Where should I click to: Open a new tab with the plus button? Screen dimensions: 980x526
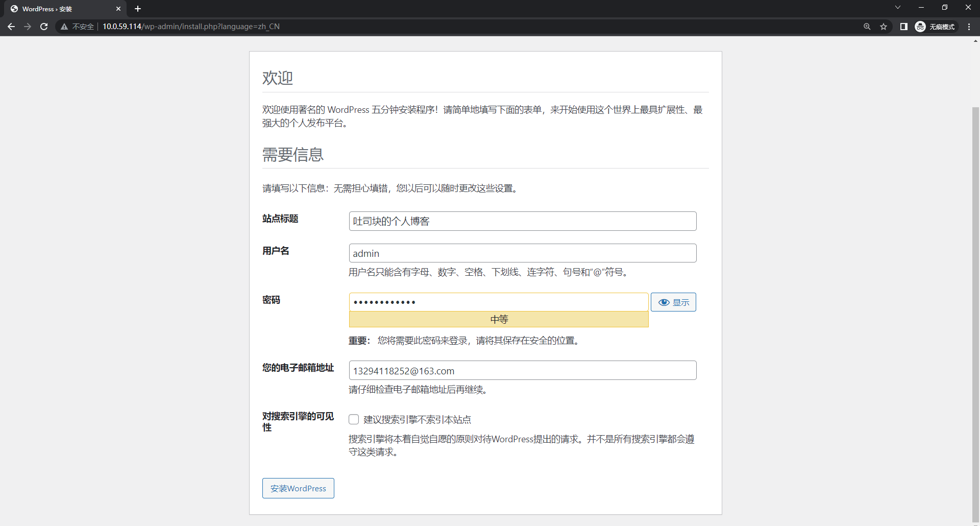[138, 9]
